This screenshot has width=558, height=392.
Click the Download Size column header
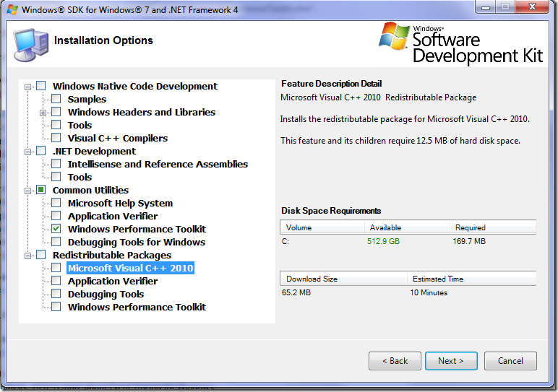click(343, 279)
